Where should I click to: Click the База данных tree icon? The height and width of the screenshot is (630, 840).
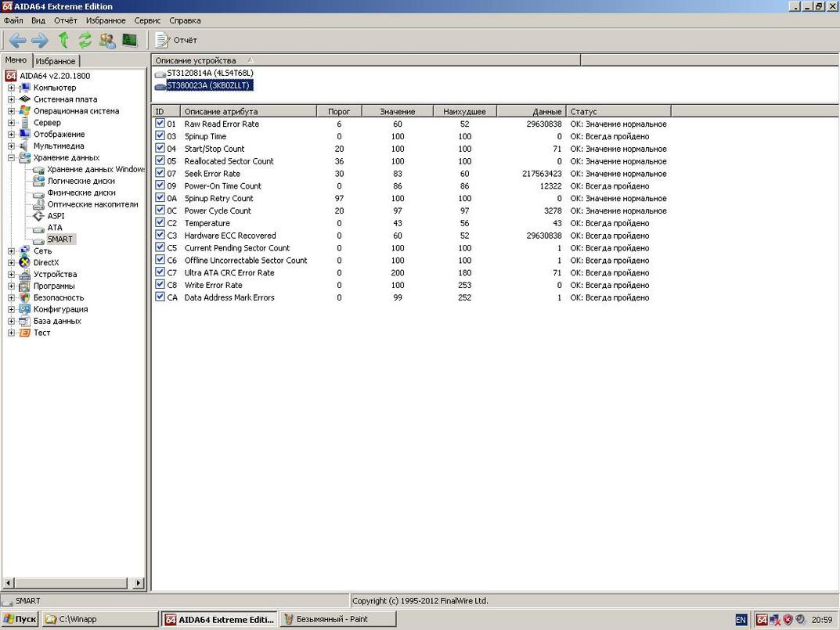(x=24, y=321)
